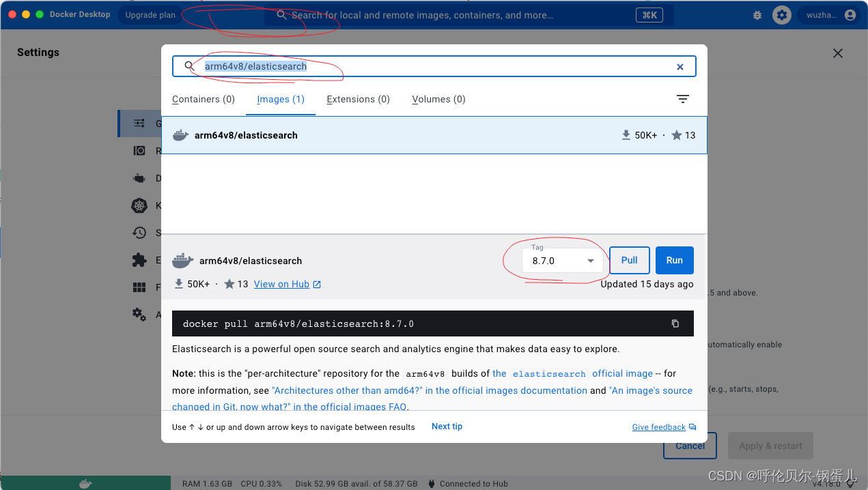Open the Tag 8.7.0 dropdown
The width and height of the screenshot is (868, 490).
click(x=563, y=261)
